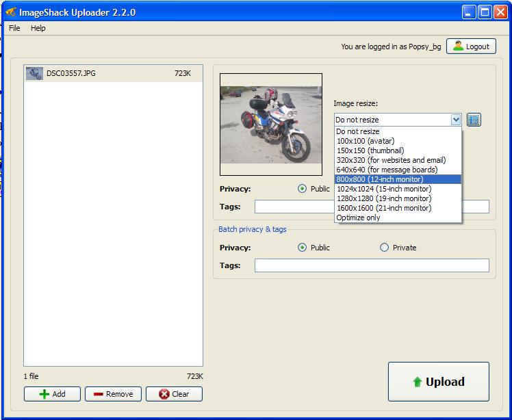The height and width of the screenshot is (420, 512).
Task: Click the 1 file count label
Action: [x=31, y=376]
